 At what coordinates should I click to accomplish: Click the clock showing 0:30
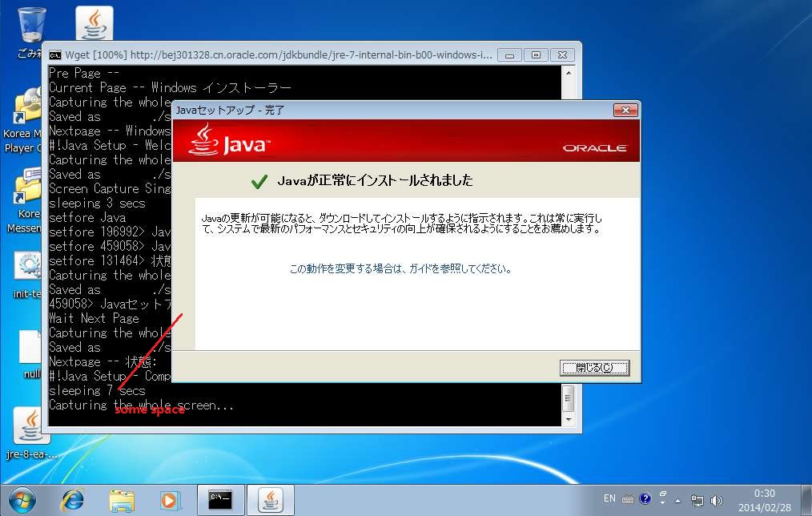[765, 494]
